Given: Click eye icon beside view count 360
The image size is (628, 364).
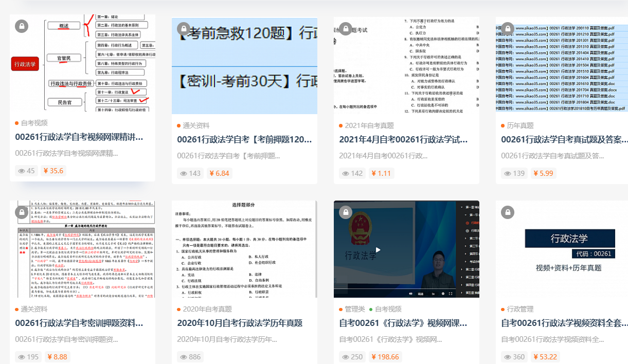Looking at the screenshot, I should click(508, 357).
